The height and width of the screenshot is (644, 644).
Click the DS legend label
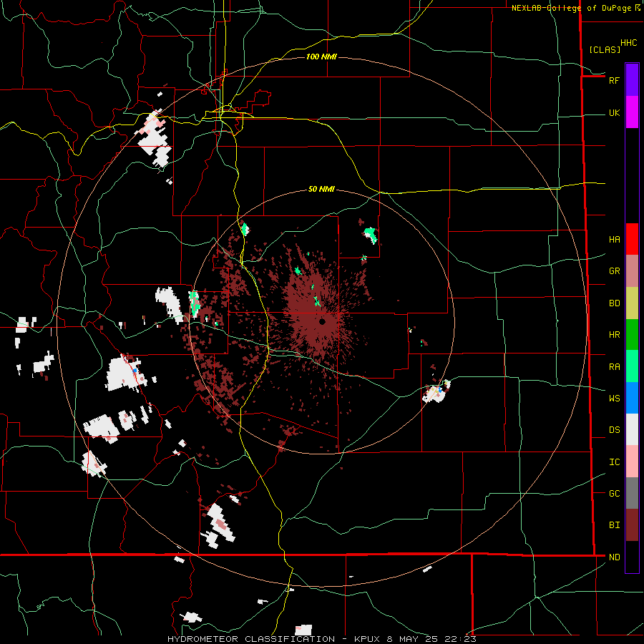pos(614,430)
